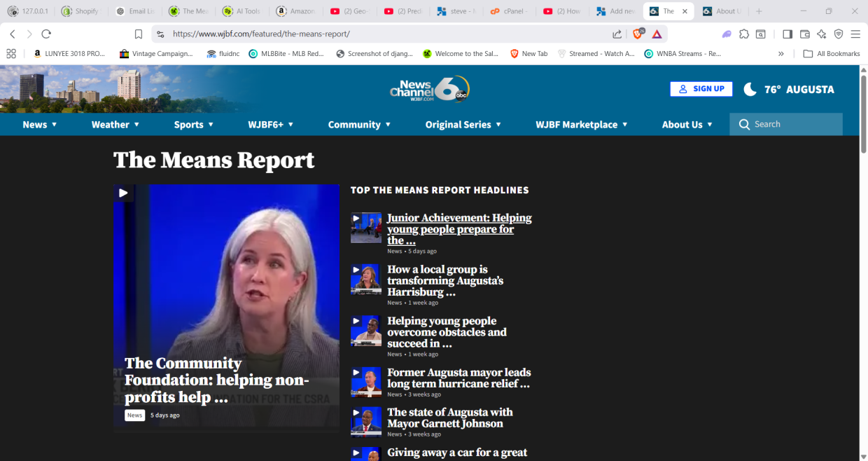Screen dimensions: 868x461
Task: Open the browser extensions puzzle icon
Action: click(x=744, y=34)
